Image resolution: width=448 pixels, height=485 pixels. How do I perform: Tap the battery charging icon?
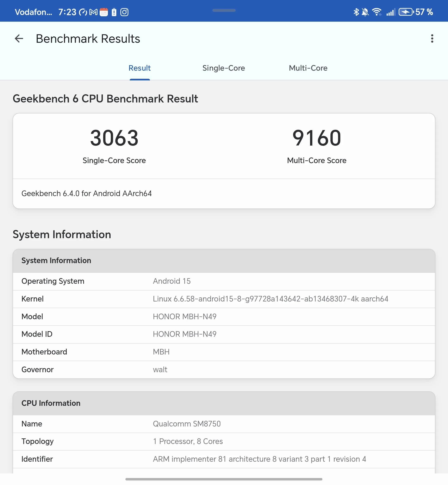pyautogui.click(x=406, y=12)
